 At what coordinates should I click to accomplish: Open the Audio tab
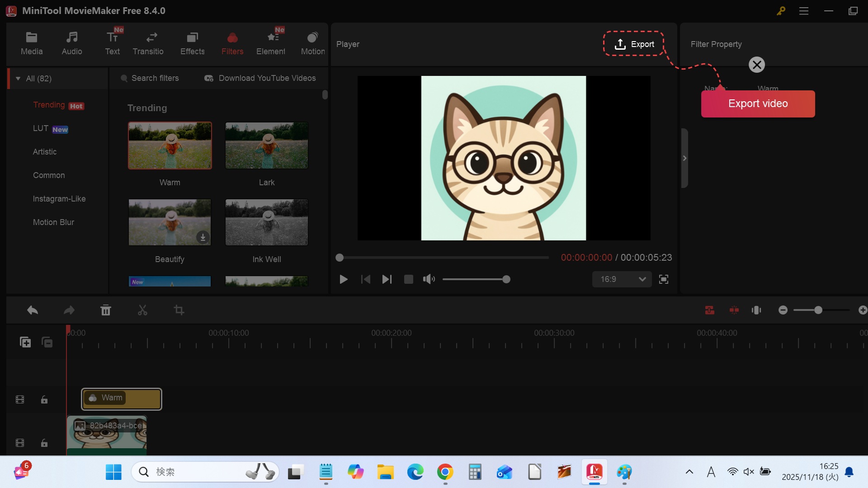pyautogui.click(x=72, y=43)
